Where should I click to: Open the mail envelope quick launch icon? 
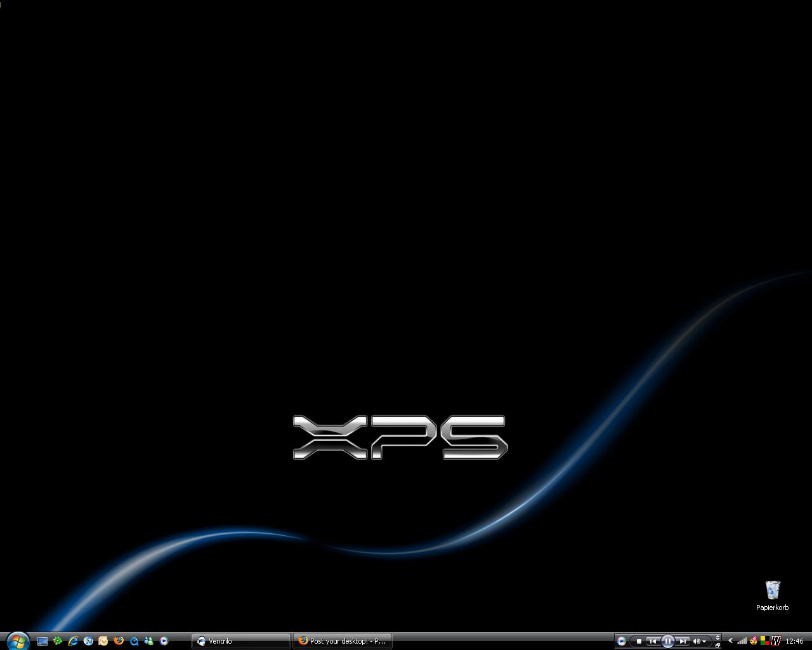pyautogui.click(x=103, y=641)
